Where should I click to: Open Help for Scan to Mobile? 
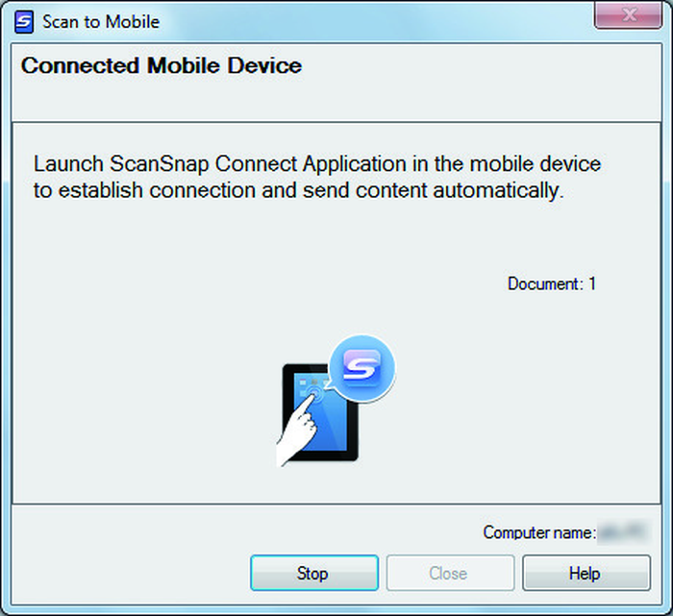586,573
